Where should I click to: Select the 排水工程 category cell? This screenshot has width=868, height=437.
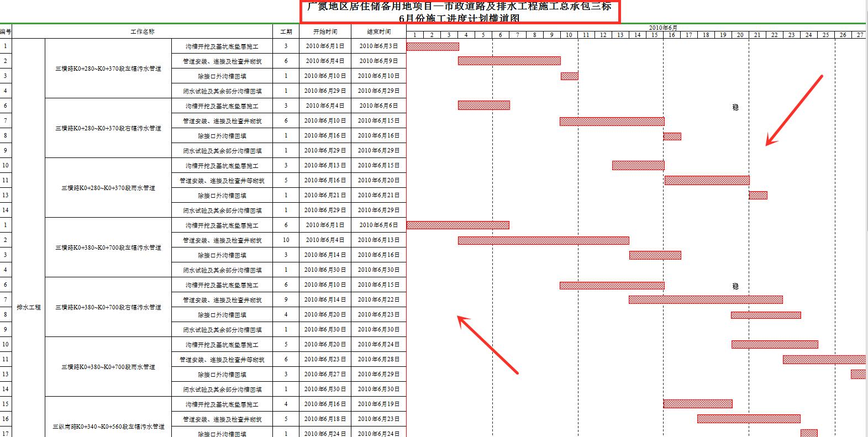pyautogui.click(x=29, y=307)
